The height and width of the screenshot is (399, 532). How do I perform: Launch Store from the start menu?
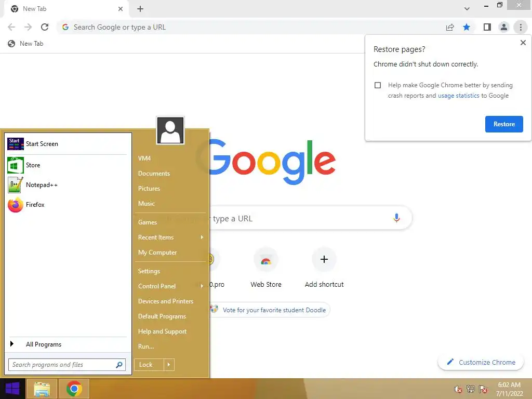67,165
